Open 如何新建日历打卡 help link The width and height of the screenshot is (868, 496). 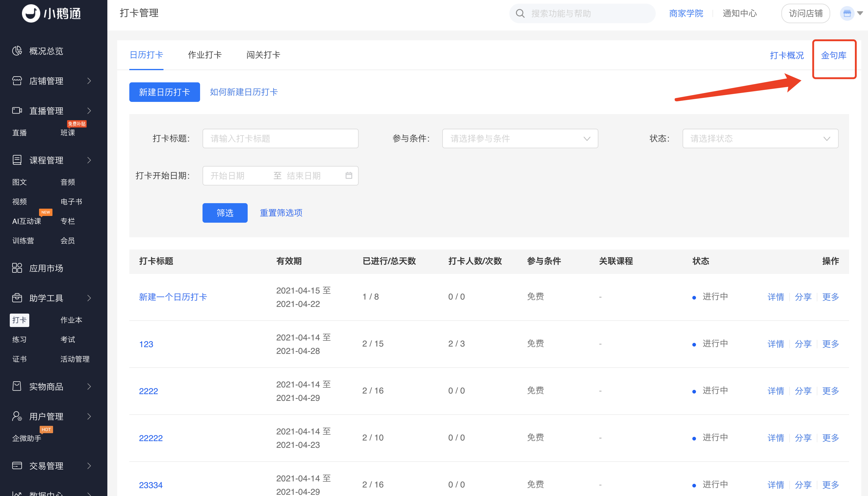point(244,92)
